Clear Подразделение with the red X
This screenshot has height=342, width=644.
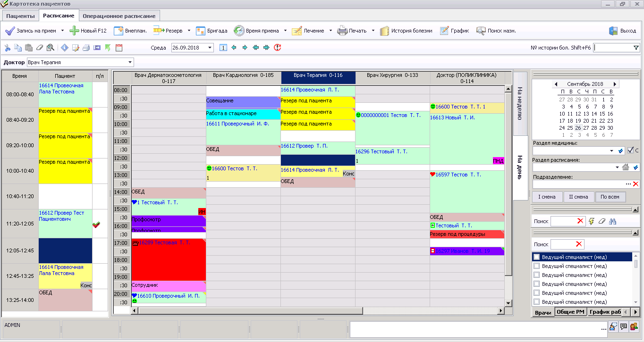coord(636,184)
